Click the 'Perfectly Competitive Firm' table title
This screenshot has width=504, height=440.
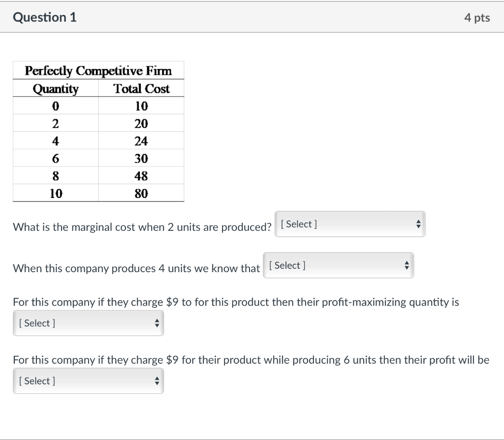[x=98, y=71]
